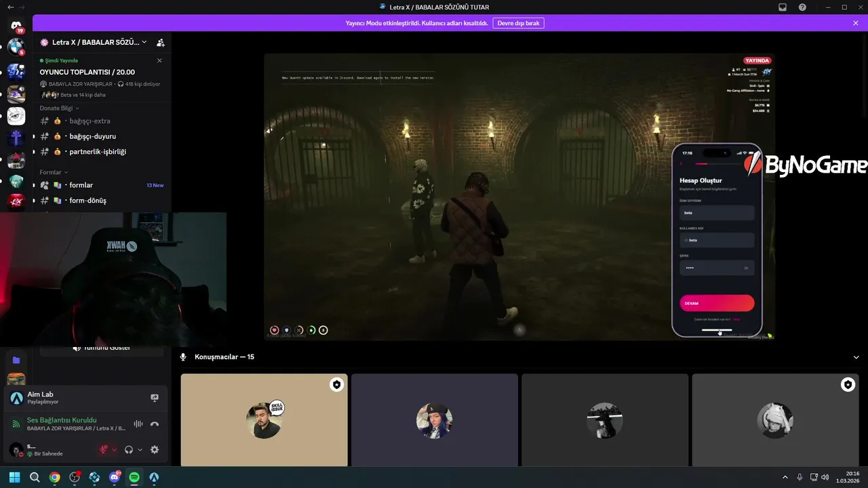The height and width of the screenshot is (488, 868).
Task: Select speaker tile with white-haired avatar
Action: pos(775,420)
